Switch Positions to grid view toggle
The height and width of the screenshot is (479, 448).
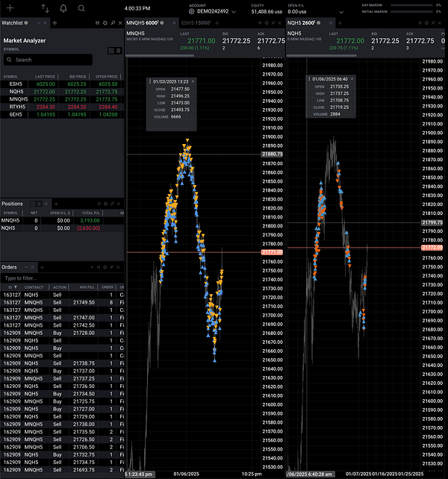[33, 204]
